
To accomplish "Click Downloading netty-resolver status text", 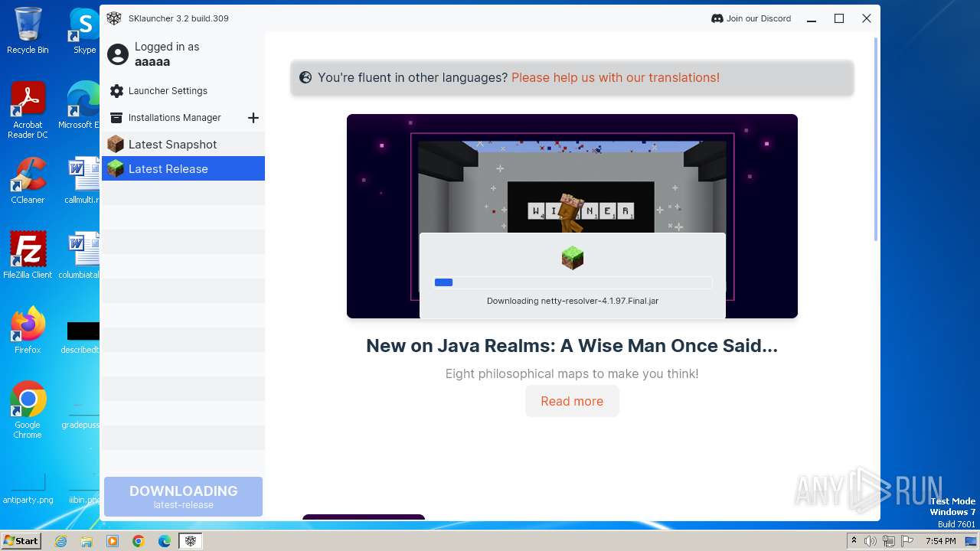I will click(x=573, y=301).
